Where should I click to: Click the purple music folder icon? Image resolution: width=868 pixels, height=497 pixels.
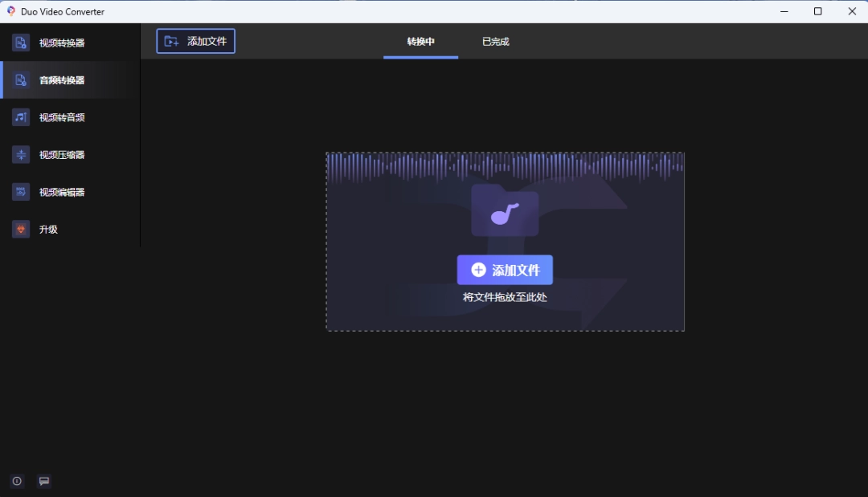[505, 211]
